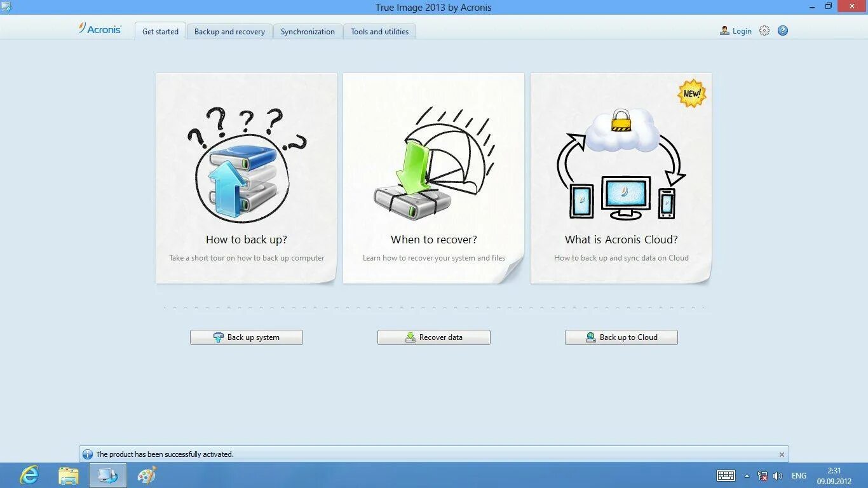Click 'The product has been successfully activated.' message
This screenshot has height=488, width=868.
(x=165, y=454)
